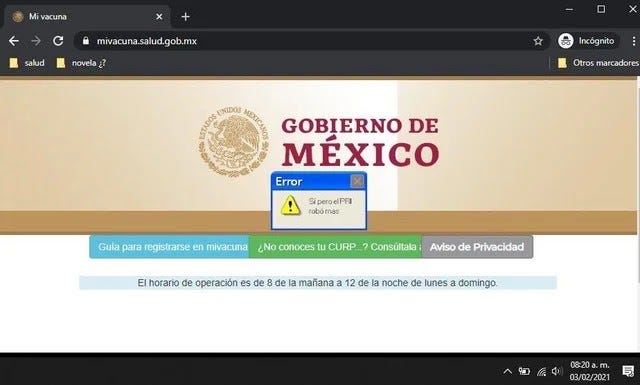
Task: Click the warning triangle icon in dialog
Action: click(x=290, y=205)
